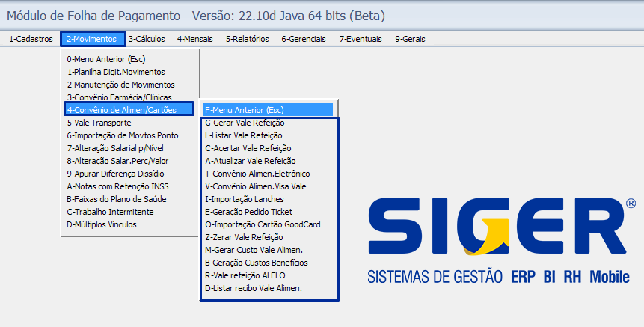This screenshot has width=644, height=327.
Task: Open the 4-Mensais menu
Action: tap(195, 39)
